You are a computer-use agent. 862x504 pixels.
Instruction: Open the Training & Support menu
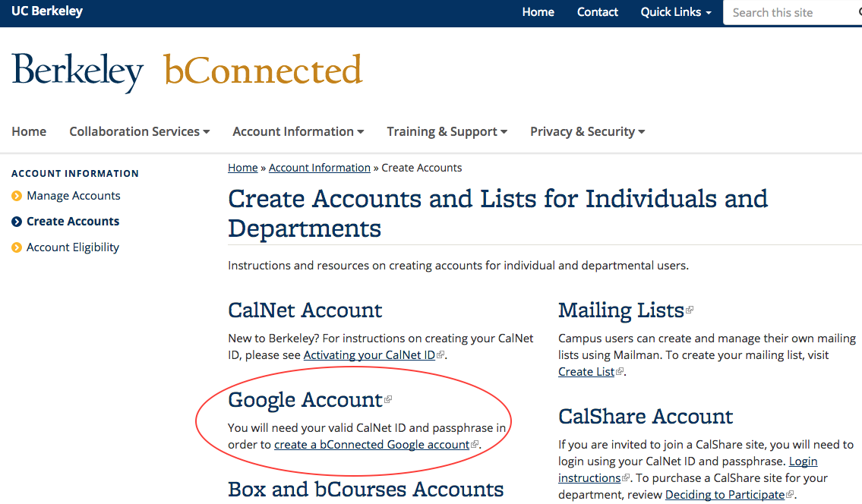coord(447,131)
